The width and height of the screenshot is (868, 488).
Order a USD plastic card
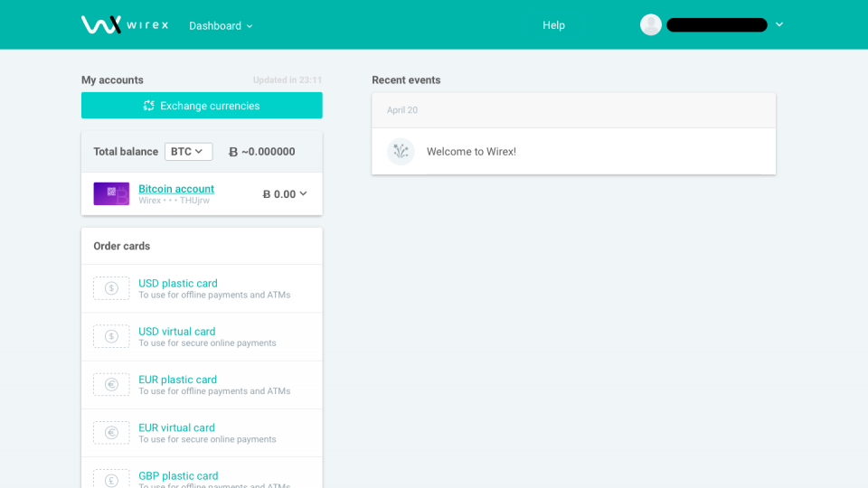point(178,283)
